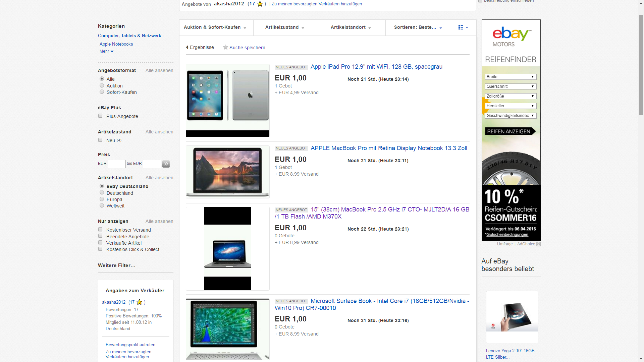Open the list view layout switcher icon
The width and height of the screenshot is (644, 362).
pyautogui.click(x=463, y=27)
